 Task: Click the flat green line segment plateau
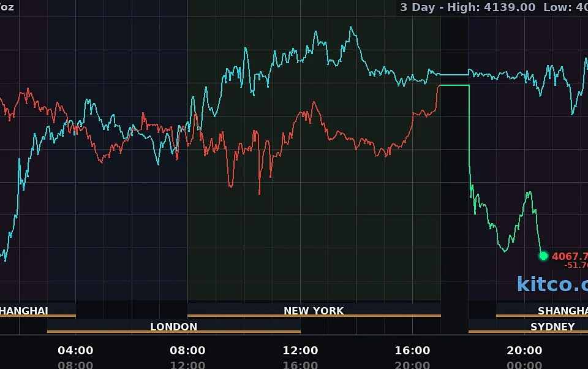click(x=454, y=86)
